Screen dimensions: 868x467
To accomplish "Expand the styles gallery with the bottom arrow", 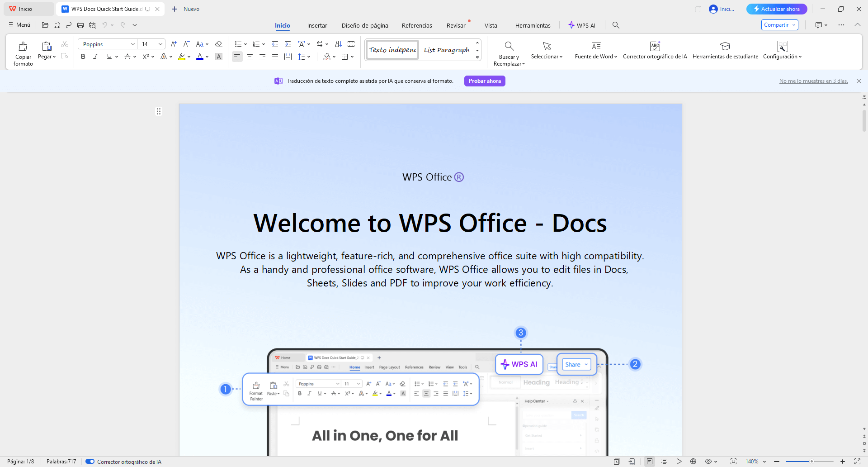I will tap(477, 57).
